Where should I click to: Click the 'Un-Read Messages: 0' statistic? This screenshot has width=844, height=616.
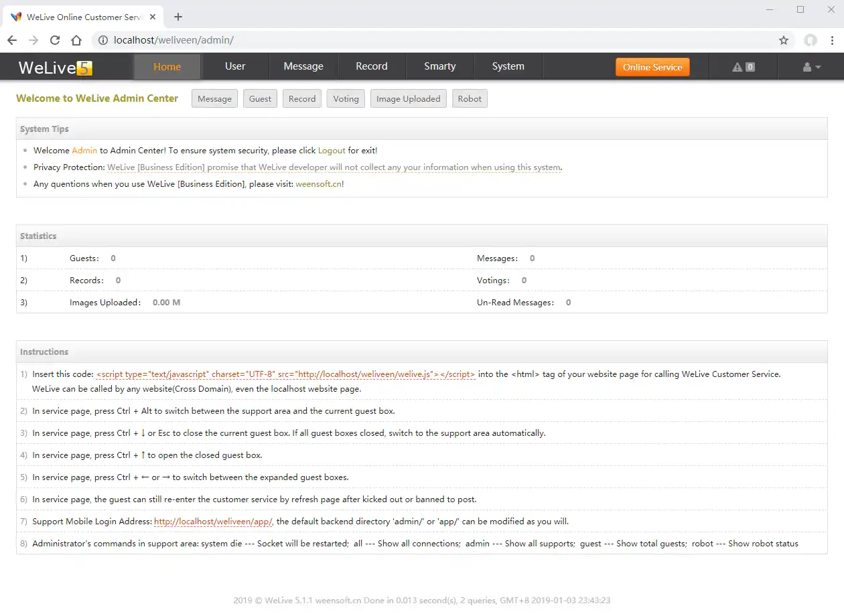(524, 303)
